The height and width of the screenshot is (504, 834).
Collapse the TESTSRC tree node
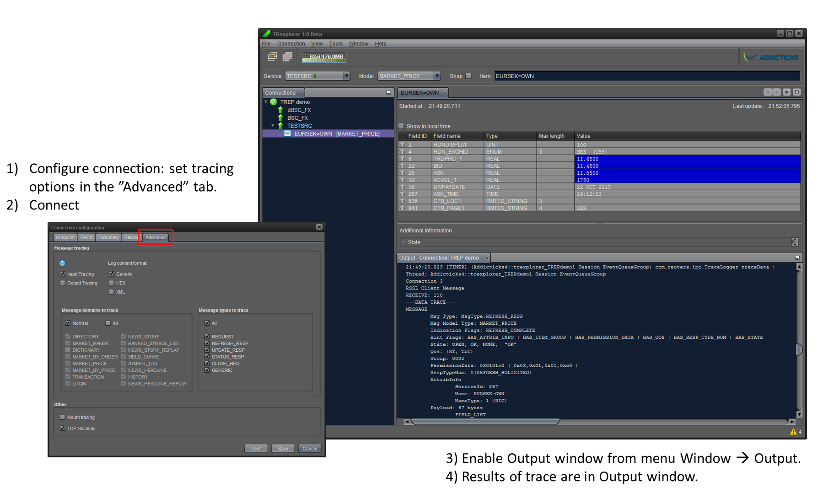pyautogui.click(x=273, y=125)
